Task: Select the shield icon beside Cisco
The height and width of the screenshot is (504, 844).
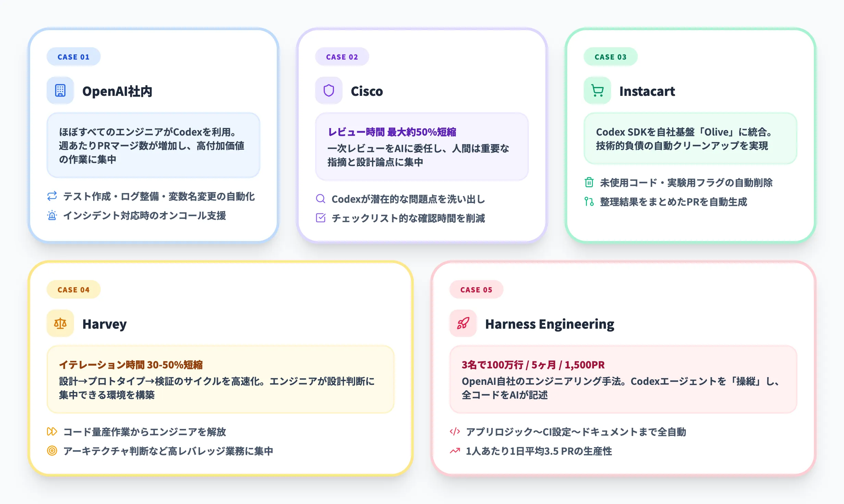Action: pos(329,90)
